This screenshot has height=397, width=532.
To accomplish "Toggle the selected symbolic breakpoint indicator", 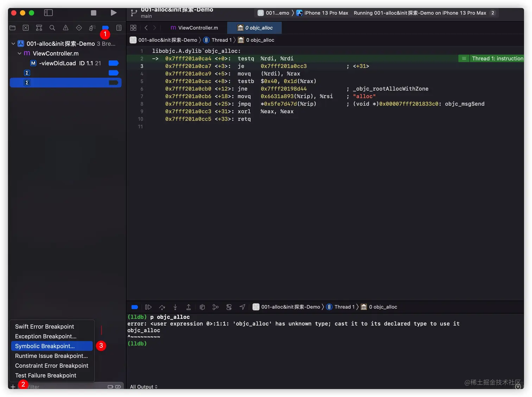I will (x=113, y=83).
